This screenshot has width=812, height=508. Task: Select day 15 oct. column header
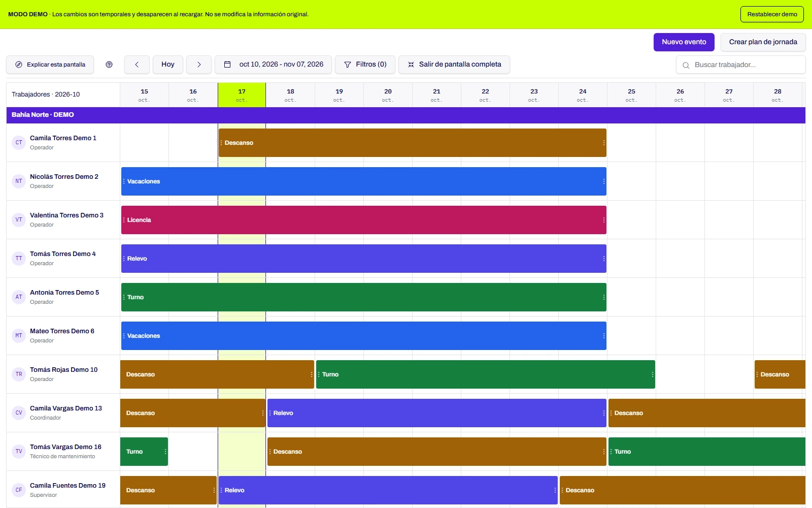click(145, 95)
